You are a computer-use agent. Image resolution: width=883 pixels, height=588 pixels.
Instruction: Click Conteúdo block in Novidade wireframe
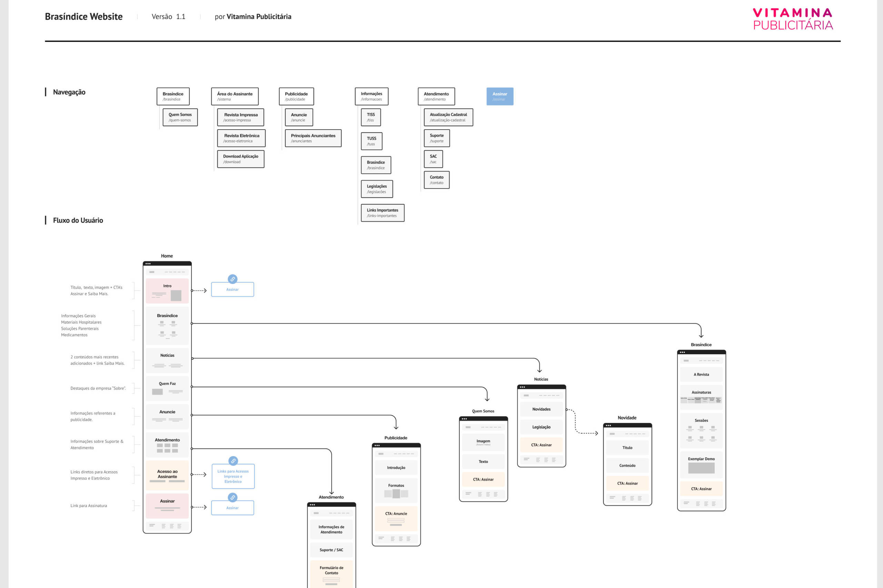coord(627,466)
